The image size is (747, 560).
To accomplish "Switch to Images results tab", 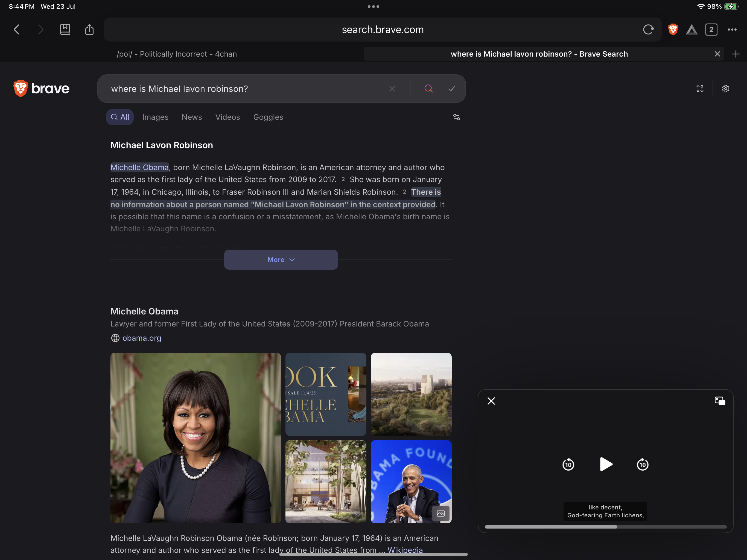I will (x=155, y=117).
